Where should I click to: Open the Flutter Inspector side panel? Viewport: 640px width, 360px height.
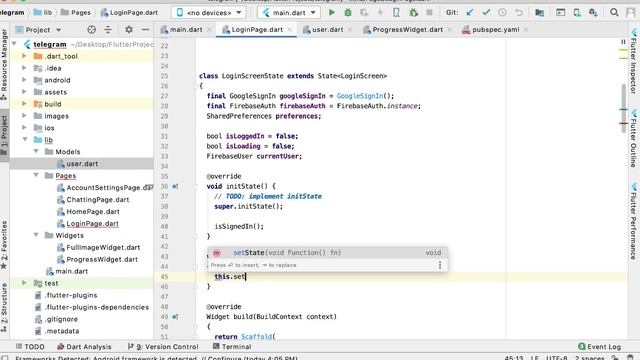point(633,61)
